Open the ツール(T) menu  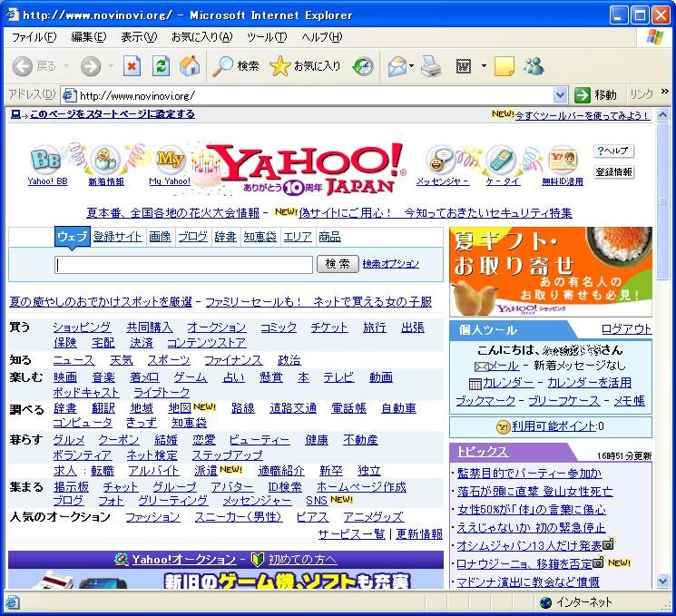pyautogui.click(x=267, y=37)
